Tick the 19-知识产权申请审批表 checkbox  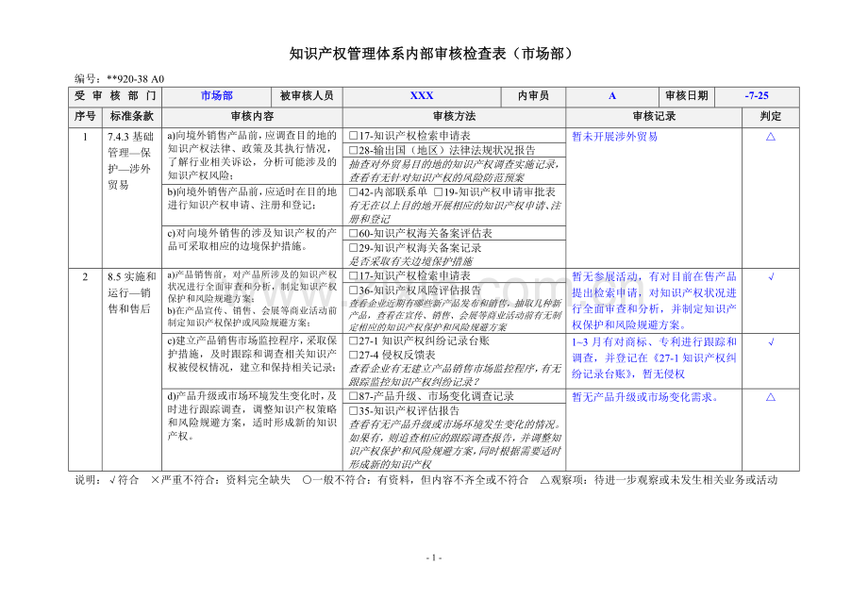tap(438, 192)
